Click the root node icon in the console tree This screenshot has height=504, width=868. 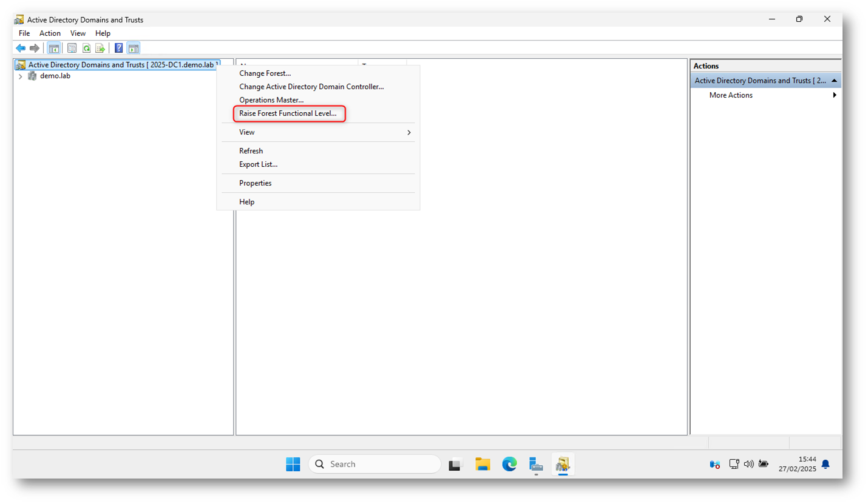pos(21,64)
